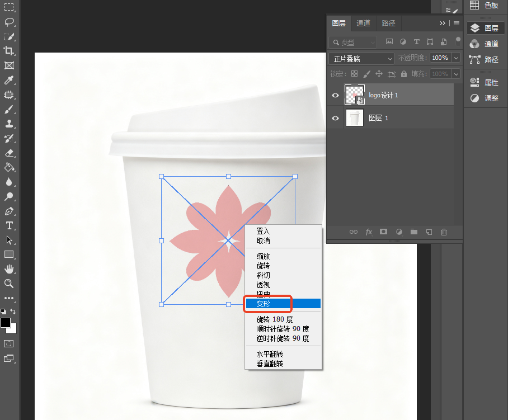Image resolution: width=508 pixels, height=420 pixels.
Task: Open the 属性 properties panel button
Action: [485, 82]
